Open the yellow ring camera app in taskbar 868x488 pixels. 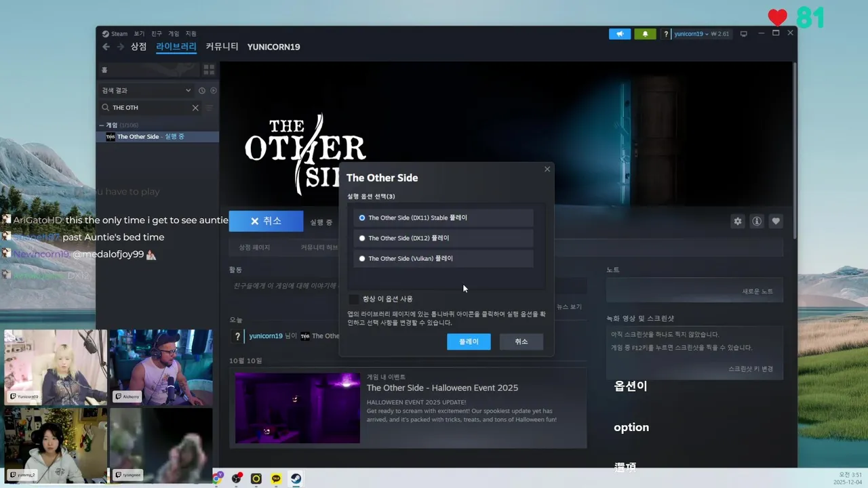coord(256,479)
